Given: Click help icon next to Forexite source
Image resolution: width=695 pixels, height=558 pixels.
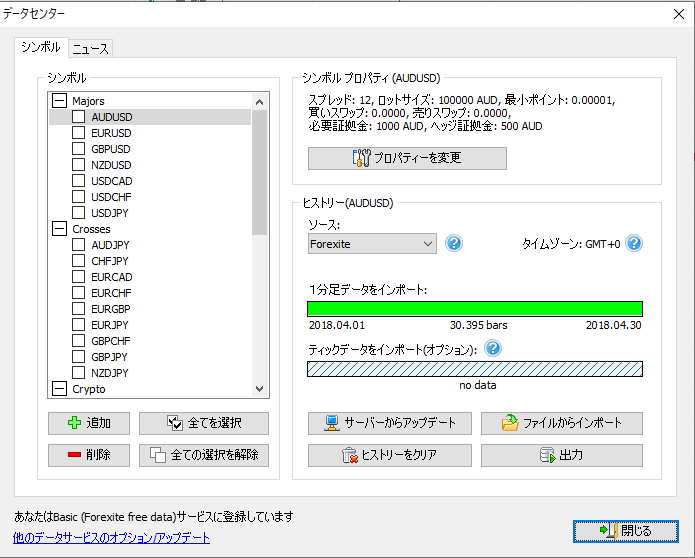Looking at the screenshot, I should [x=454, y=243].
